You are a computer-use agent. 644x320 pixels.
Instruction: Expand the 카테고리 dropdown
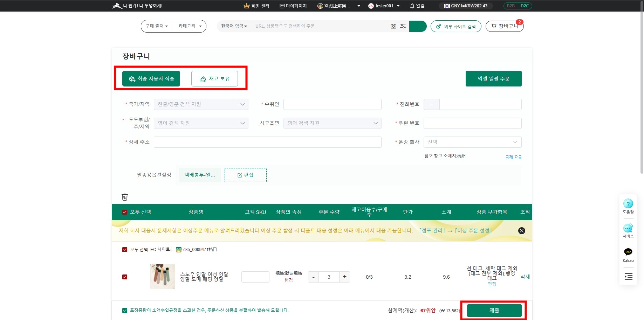tap(190, 26)
